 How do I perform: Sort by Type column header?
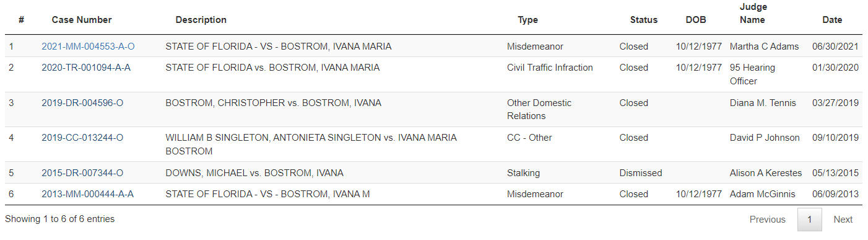point(528,20)
